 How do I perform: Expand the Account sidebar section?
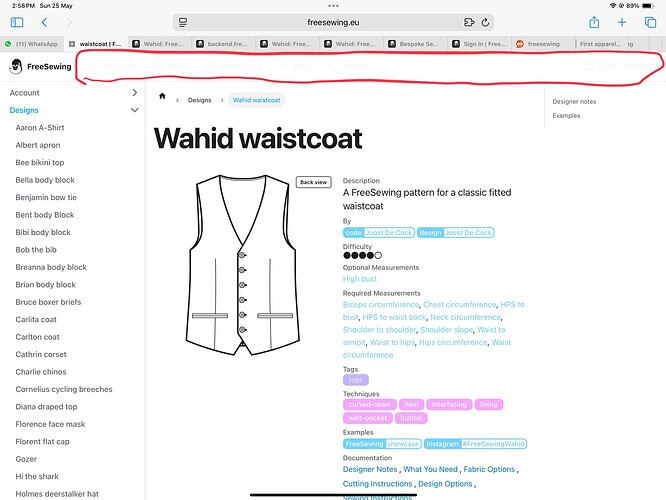point(134,93)
